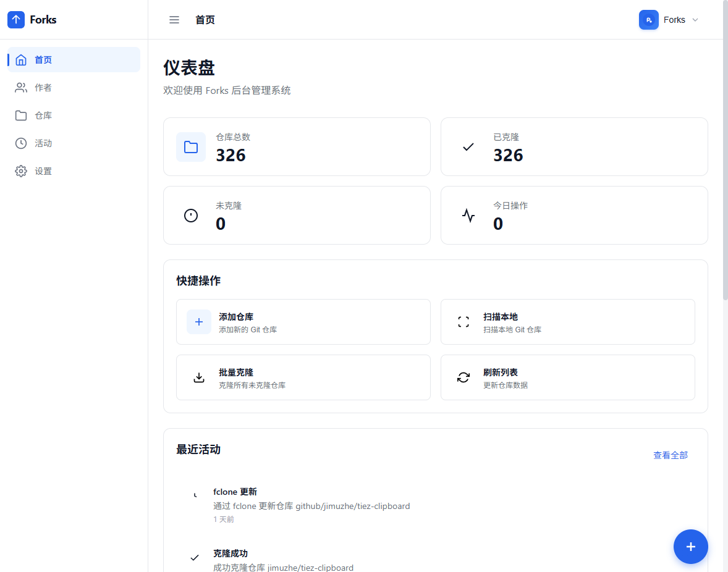
Task: Toggle the sidebar hamburger menu icon
Action: [174, 20]
